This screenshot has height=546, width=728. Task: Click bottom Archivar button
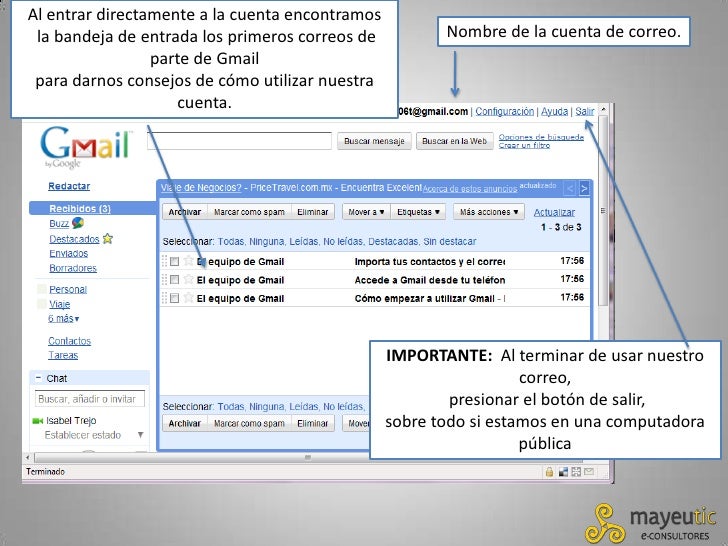(185, 423)
